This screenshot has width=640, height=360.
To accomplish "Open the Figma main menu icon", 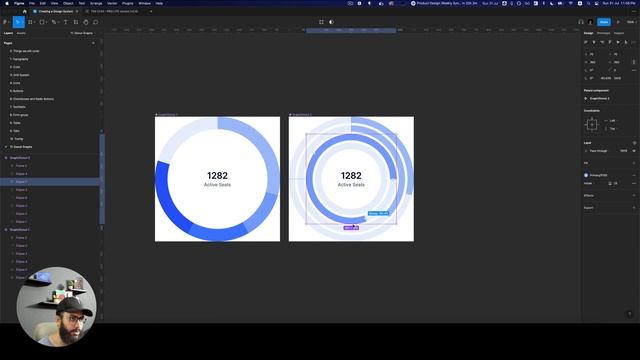I will coord(5,22).
